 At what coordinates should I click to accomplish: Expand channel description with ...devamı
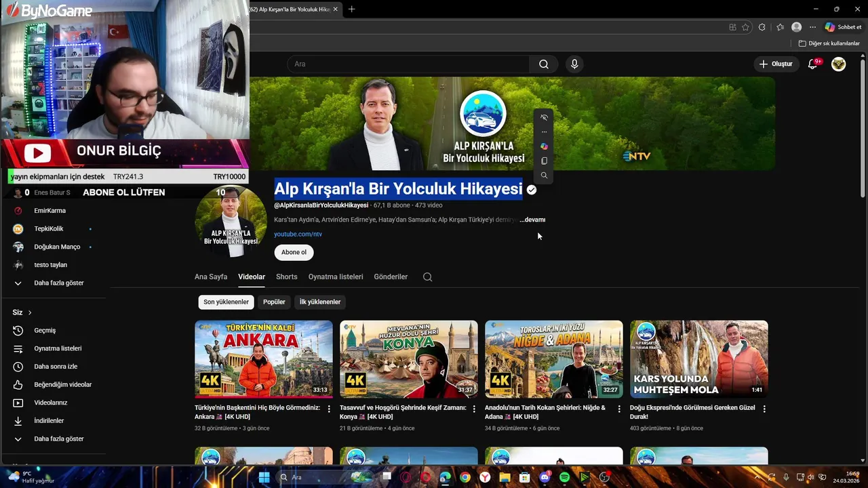[x=532, y=220]
